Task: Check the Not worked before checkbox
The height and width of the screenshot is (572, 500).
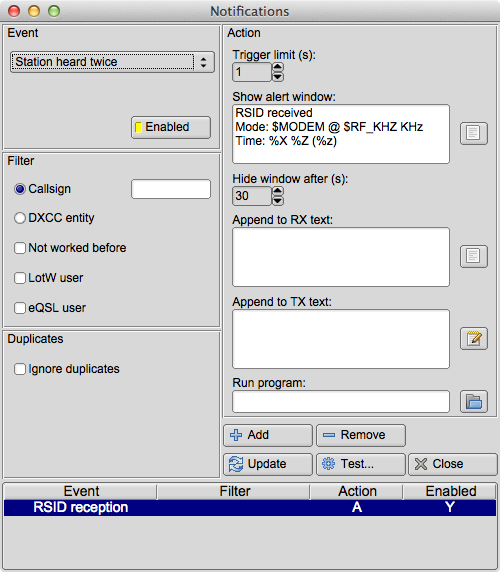Action: coord(20,248)
